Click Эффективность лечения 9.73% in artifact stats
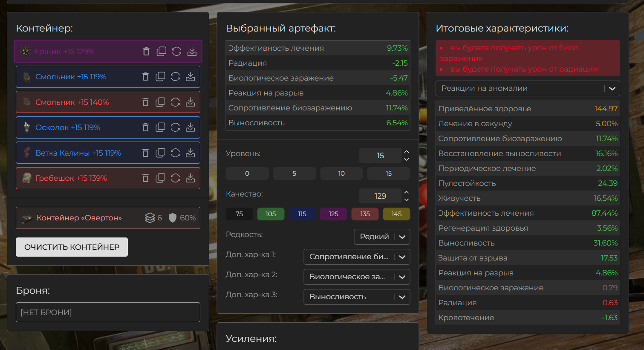Screen dimensions: 644x350 [318, 48]
